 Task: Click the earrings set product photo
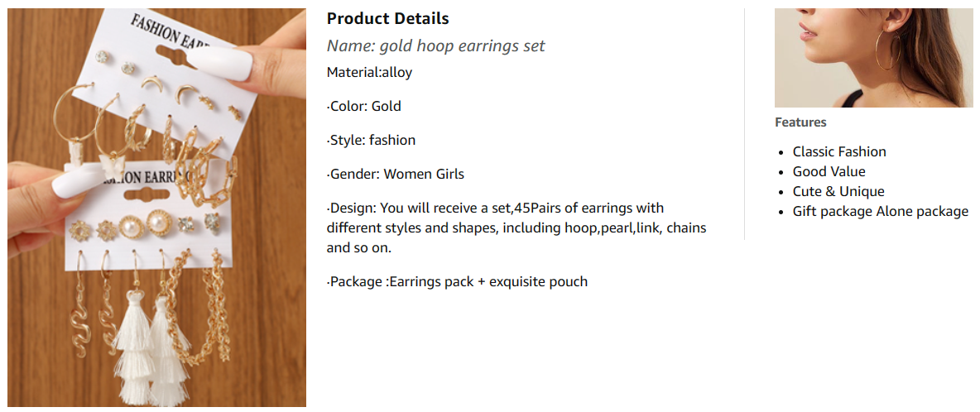(156, 208)
